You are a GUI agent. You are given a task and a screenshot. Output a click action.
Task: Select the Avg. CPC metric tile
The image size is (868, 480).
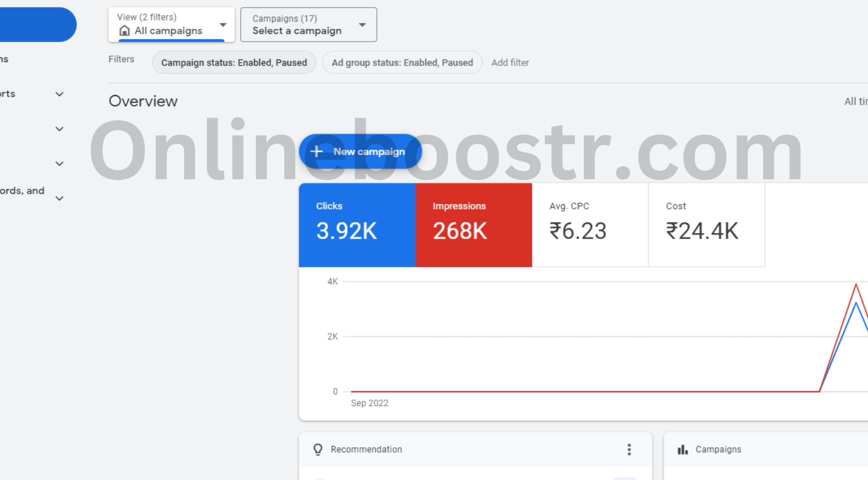click(589, 225)
